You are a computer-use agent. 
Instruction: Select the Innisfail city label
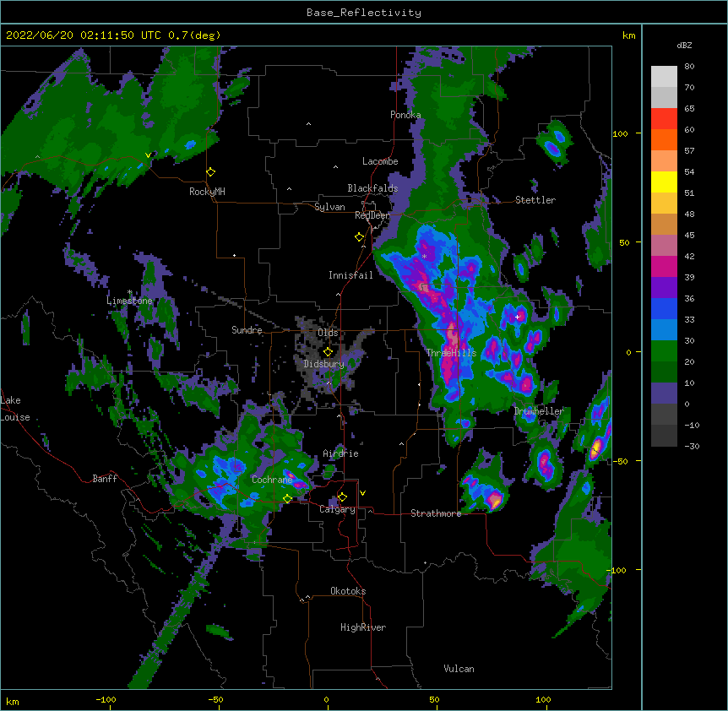tap(350, 275)
